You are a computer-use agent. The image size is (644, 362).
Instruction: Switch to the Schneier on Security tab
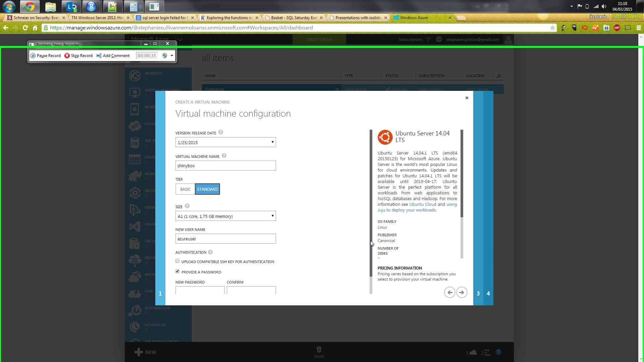(36, 18)
